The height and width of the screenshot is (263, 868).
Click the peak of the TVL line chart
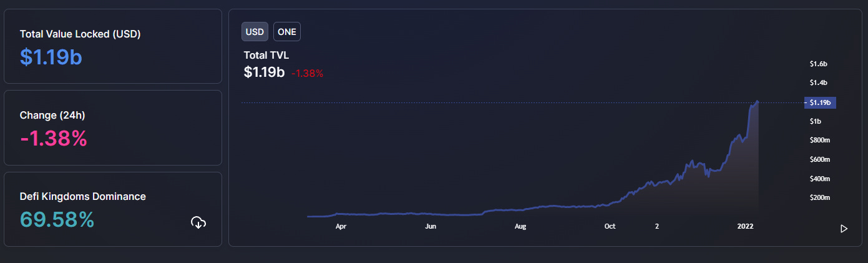coord(758,101)
